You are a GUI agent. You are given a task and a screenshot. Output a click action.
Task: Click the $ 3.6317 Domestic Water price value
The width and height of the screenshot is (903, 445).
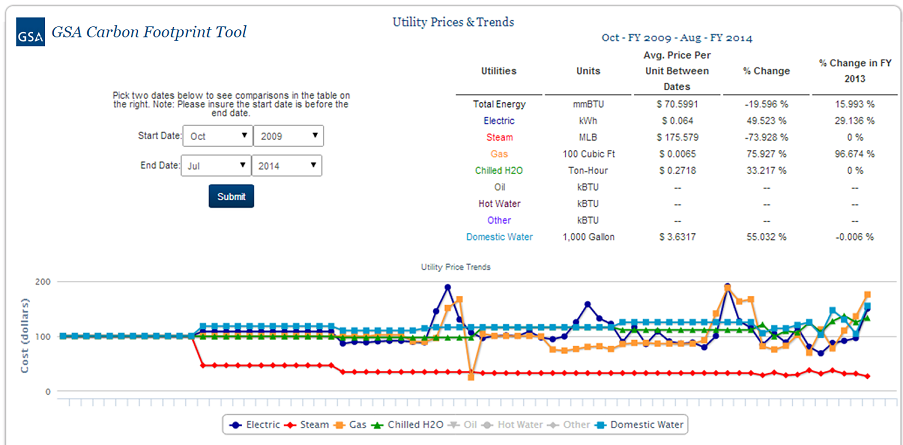pos(677,237)
